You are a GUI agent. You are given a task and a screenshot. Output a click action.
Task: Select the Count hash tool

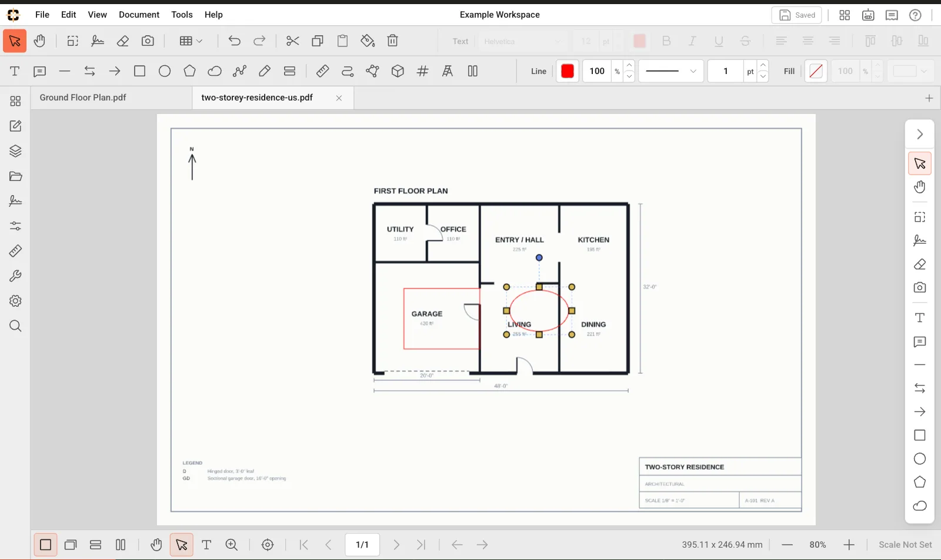coord(422,71)
